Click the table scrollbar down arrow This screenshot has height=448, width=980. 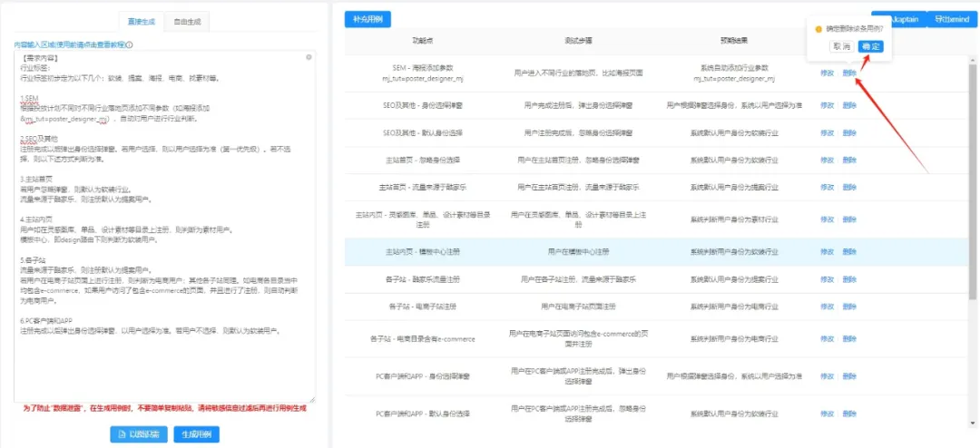(973, 424)
